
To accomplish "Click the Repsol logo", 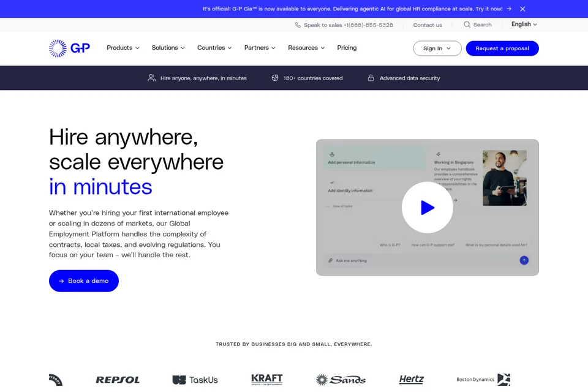I will (118, 380).
